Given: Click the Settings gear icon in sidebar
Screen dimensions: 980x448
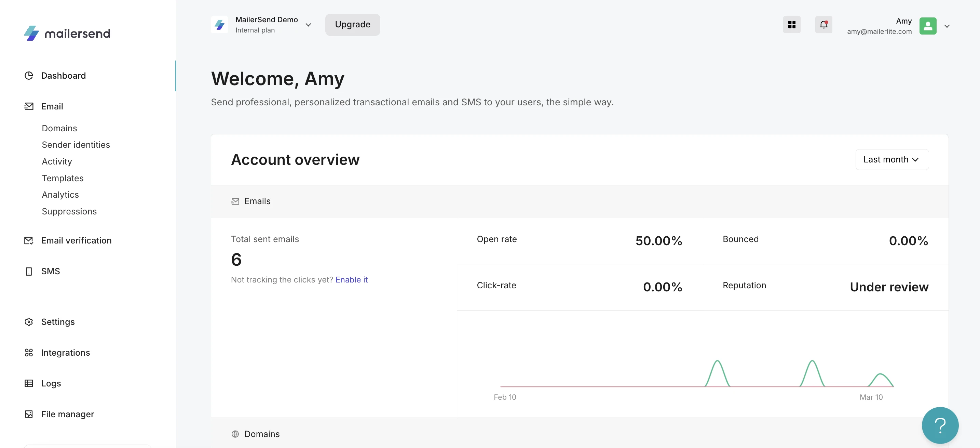Looking at the screenshot, I should [x=29, y=321].
